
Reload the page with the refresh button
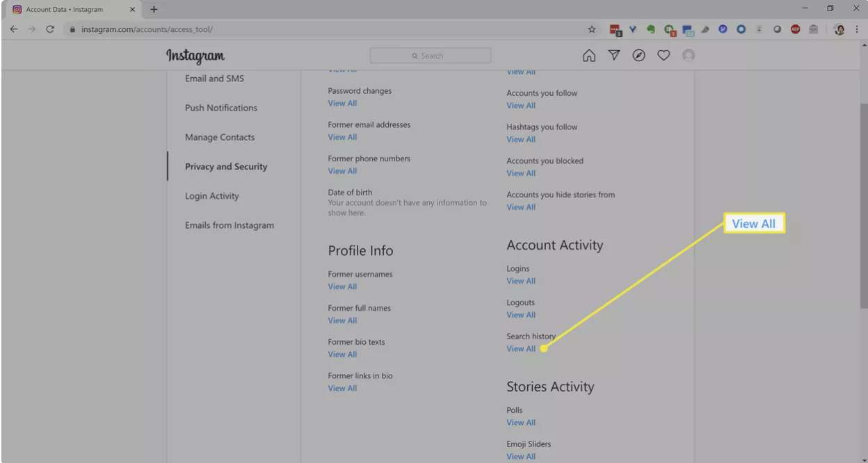(x=49, y=29)
